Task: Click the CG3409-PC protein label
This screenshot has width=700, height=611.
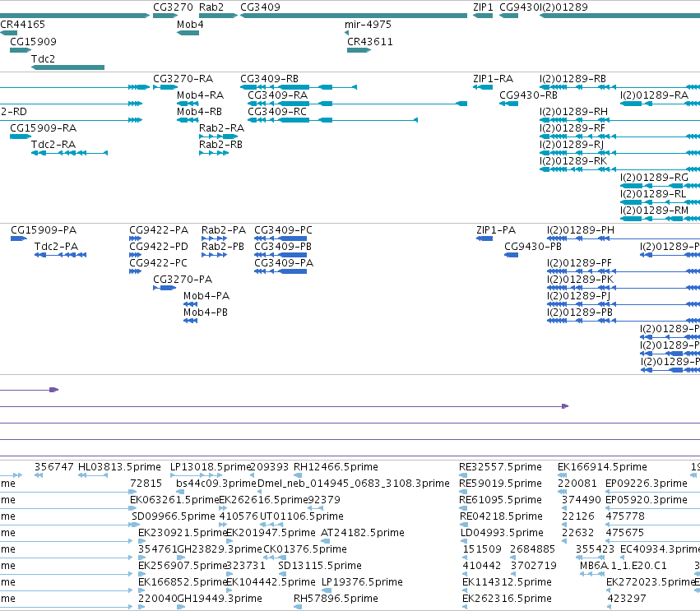Action: pos(284,230)
